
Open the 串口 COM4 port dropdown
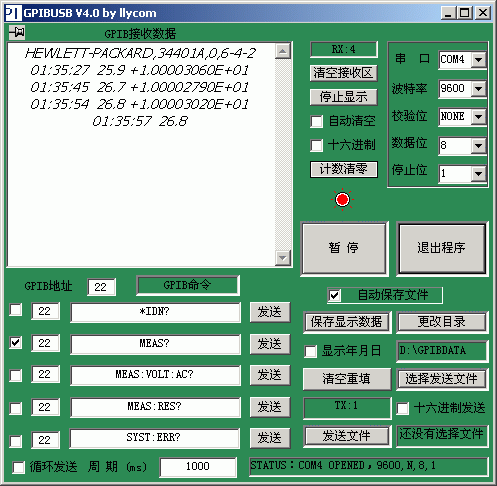(x=479, y=60)
